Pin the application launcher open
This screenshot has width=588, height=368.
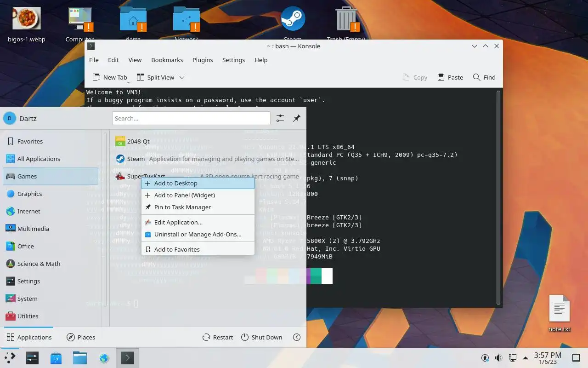(297, 118)
